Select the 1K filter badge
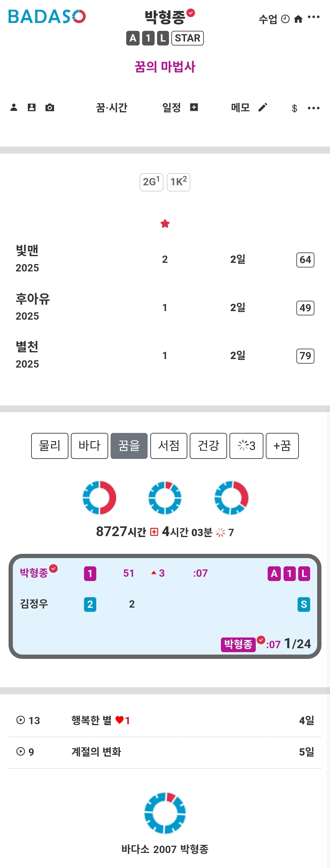This screenshot has height=868, width=330. (x=178, y=182)
